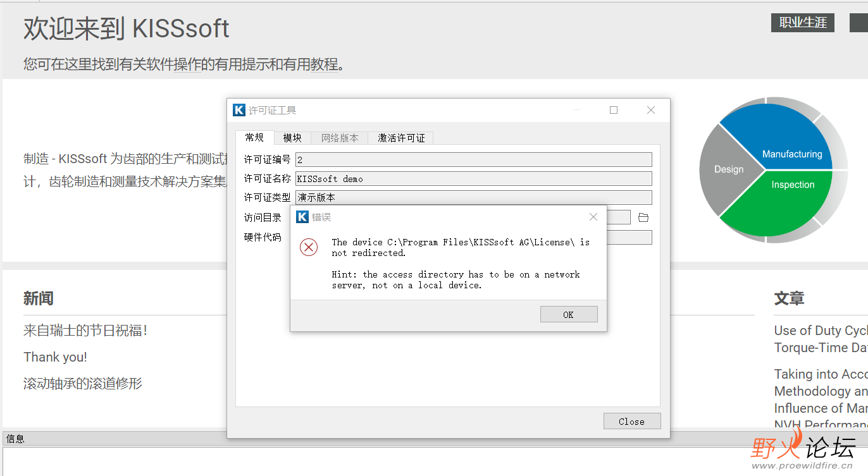This screenshot has height=476, width=868.
Task: Click the Design pie segment
Action: click(x=729, y=169)
